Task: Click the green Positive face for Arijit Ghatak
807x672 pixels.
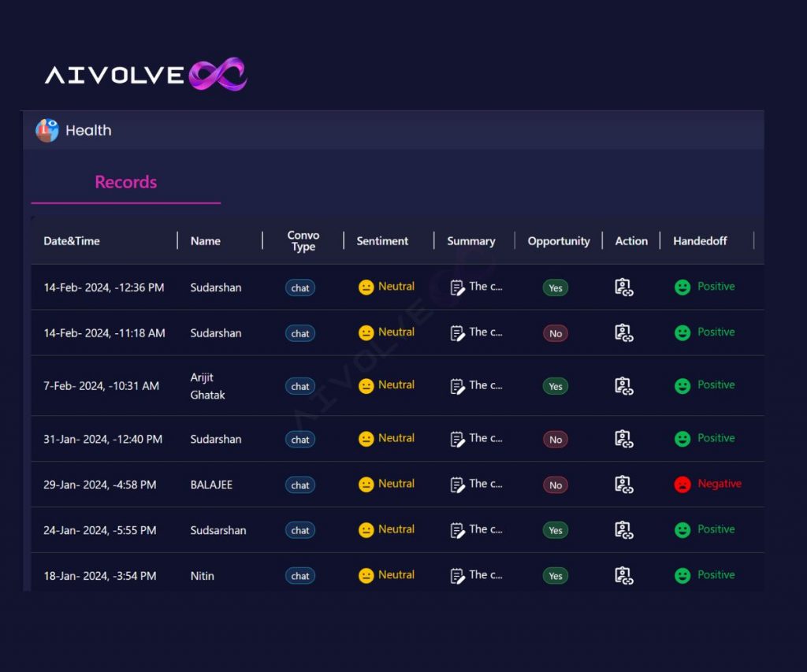Action: [682, 386]
